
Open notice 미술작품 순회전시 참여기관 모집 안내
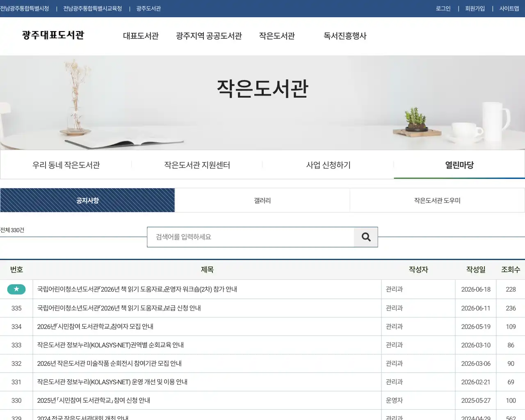click(x=109, y=363)
